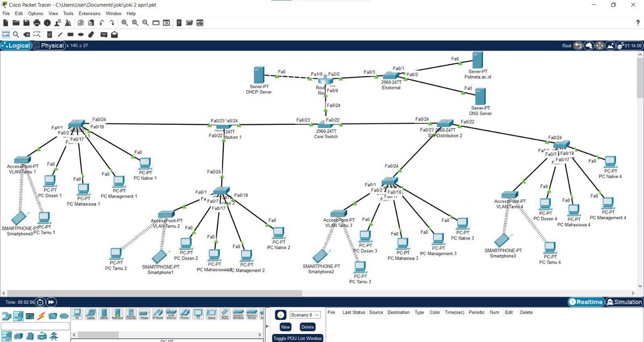Viewport: 644px width, 342px height.
Task: Open the network information icon
Action: (47, 23)
